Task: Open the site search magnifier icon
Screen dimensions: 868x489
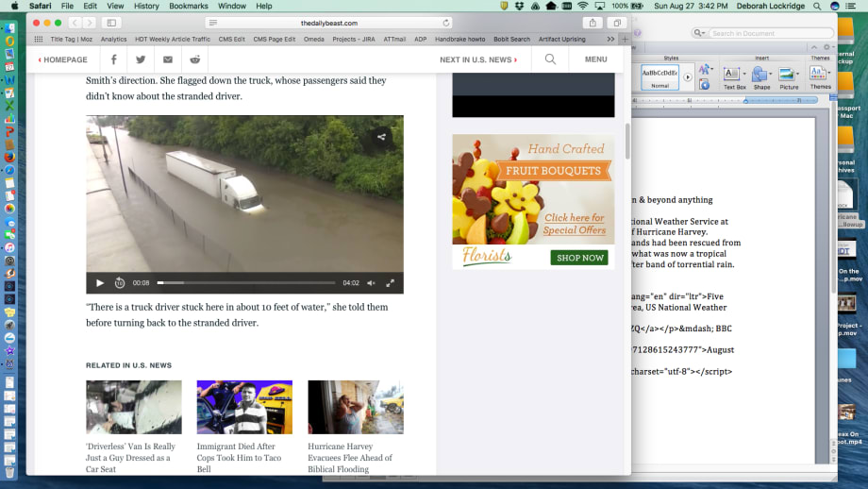Action: (x=550, y=59)
